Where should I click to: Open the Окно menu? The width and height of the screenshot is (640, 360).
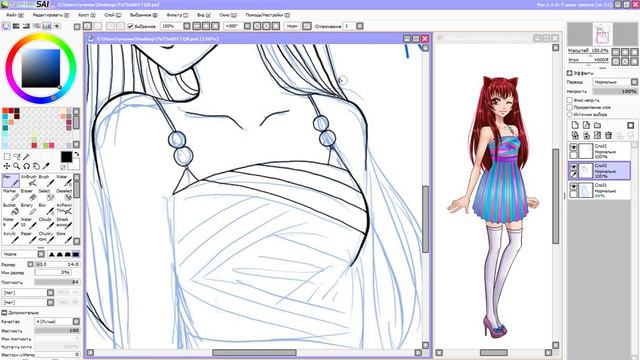(228, 15)
